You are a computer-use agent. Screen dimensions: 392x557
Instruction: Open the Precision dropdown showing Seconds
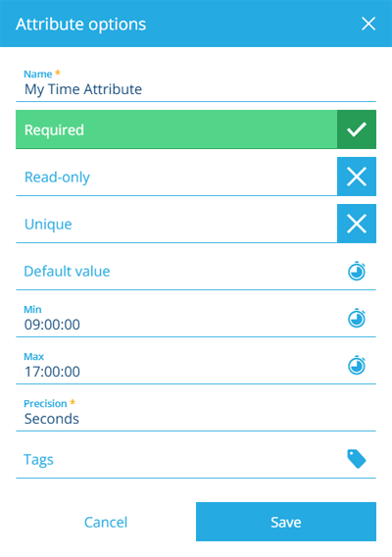(196, 413)
